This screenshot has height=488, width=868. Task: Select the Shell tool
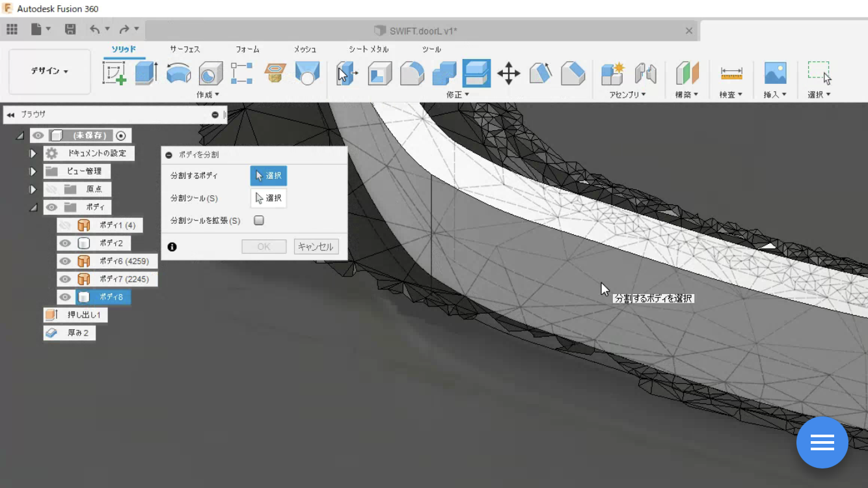point(380,73)
